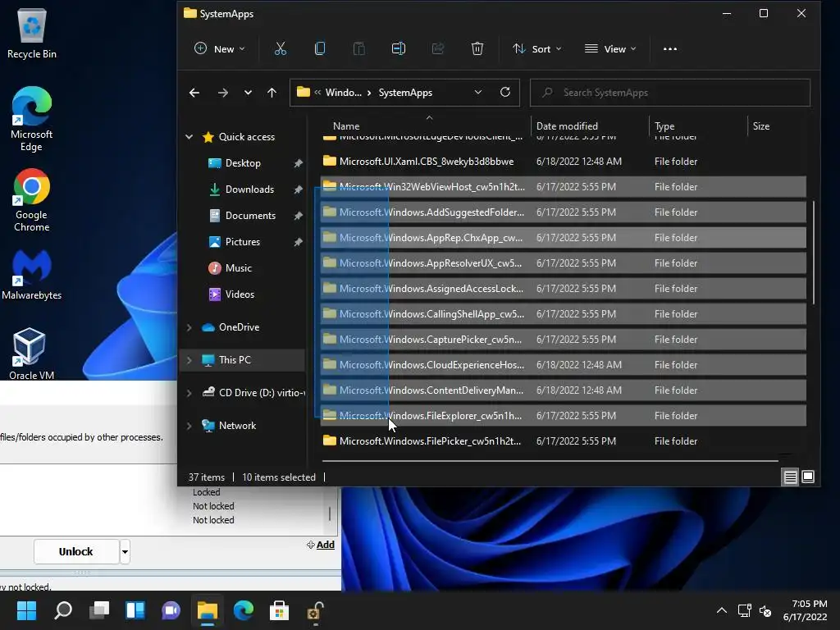Open the Windows Start menu

(x=26, y=610)
